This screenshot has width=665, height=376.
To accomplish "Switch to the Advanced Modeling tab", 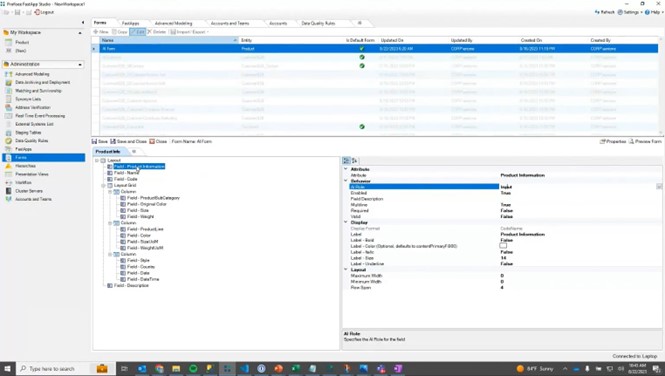I will pos(173,23).
